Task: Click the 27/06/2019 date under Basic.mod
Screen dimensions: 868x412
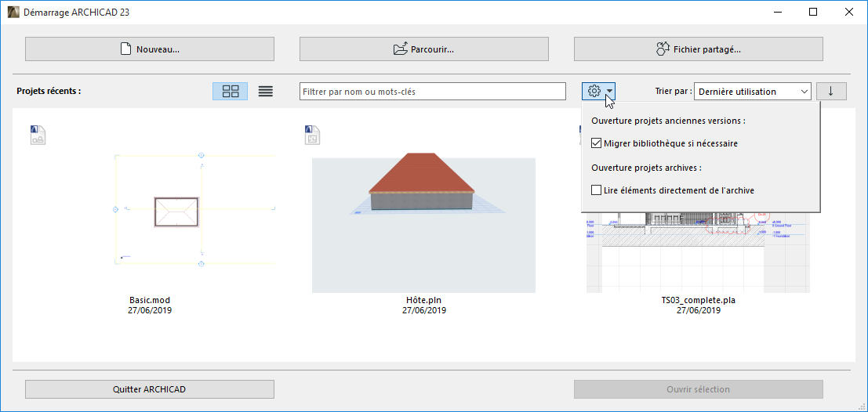Action: click(150, 311)
